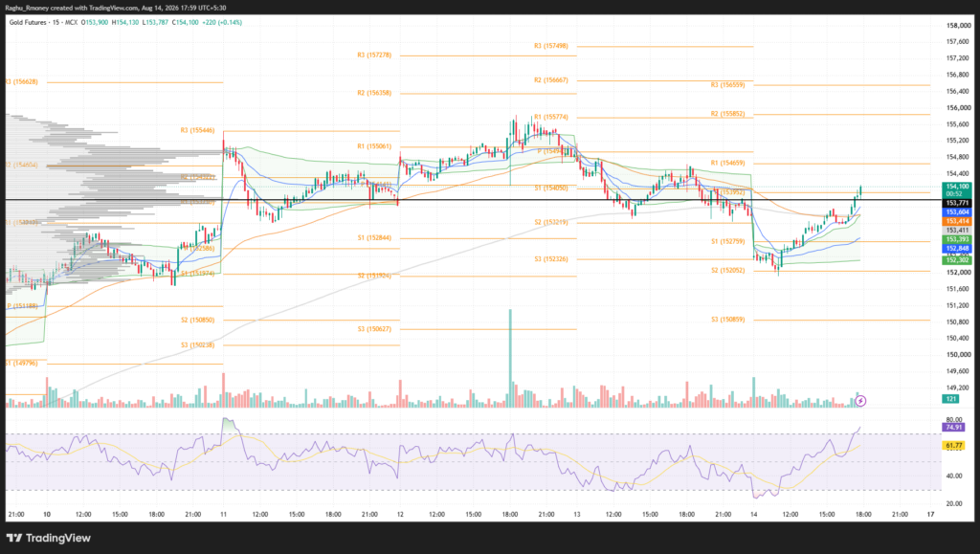980x554 pixels.
Task: Click 40.00 on the RSI scale
Action: (x=954, y=476)
